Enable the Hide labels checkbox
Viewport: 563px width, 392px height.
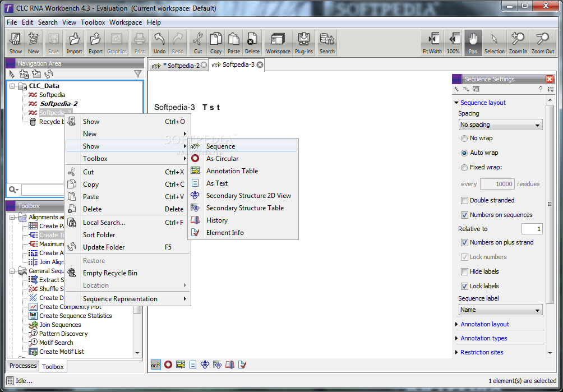(x=464, y=272)
